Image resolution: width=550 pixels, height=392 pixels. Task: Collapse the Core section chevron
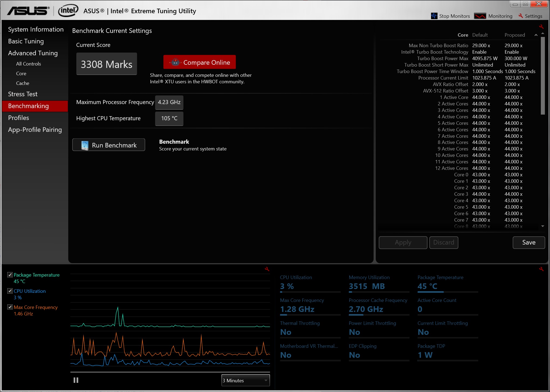click(536, 35)
